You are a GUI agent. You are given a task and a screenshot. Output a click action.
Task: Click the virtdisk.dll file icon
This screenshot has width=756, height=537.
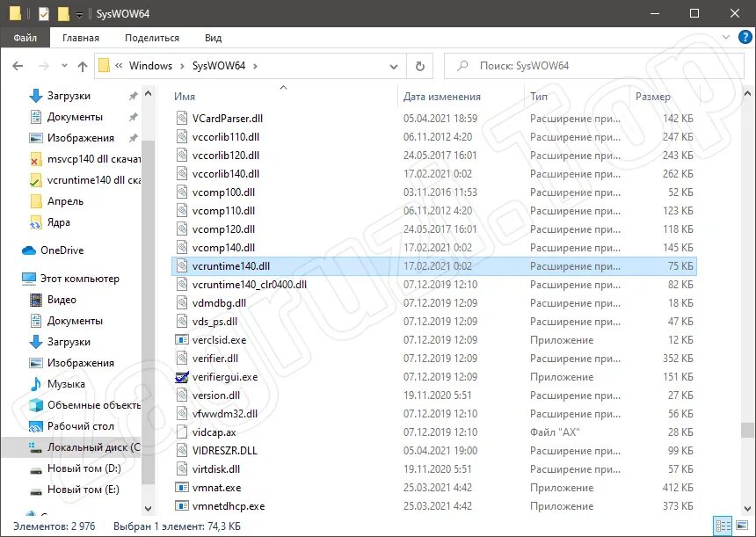click(x=181, y=469)
